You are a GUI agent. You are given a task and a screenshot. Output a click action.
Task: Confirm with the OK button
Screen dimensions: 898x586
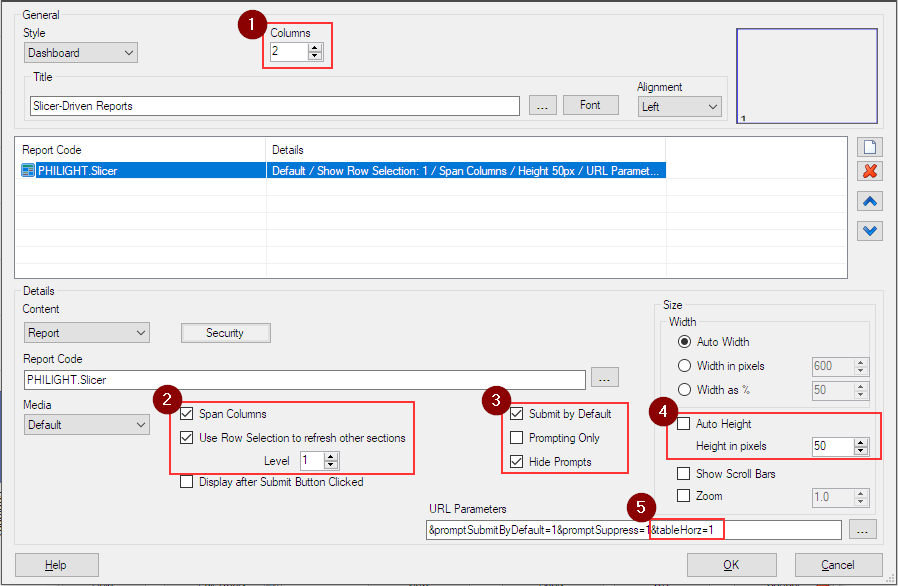731,565
